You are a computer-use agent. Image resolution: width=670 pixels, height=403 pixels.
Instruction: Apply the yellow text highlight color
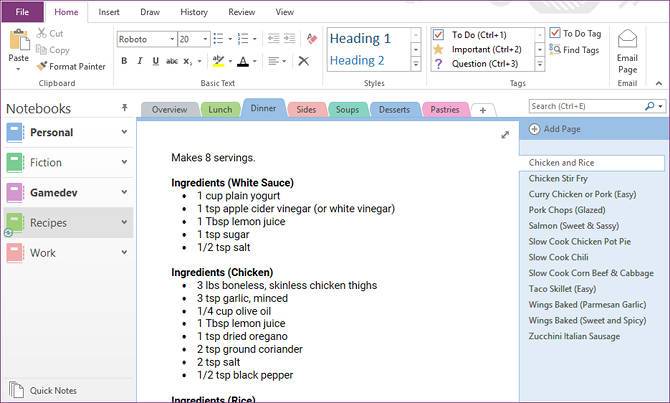[x=218, y=61]
